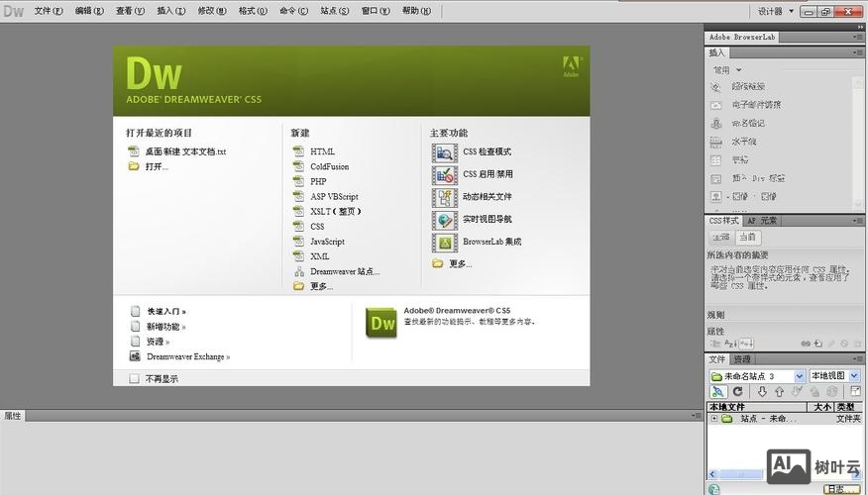Expand the 站点 - 未命... tree node
868x495 pixels.
714,419
